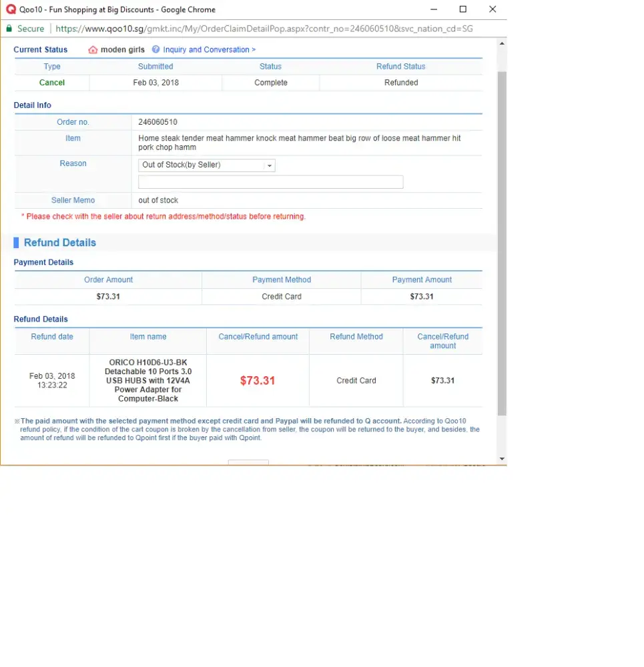The width and height of the screenshot is (644, 667).
Task: Click the vertical scrollbar thumb
Action: coord(502,243)
